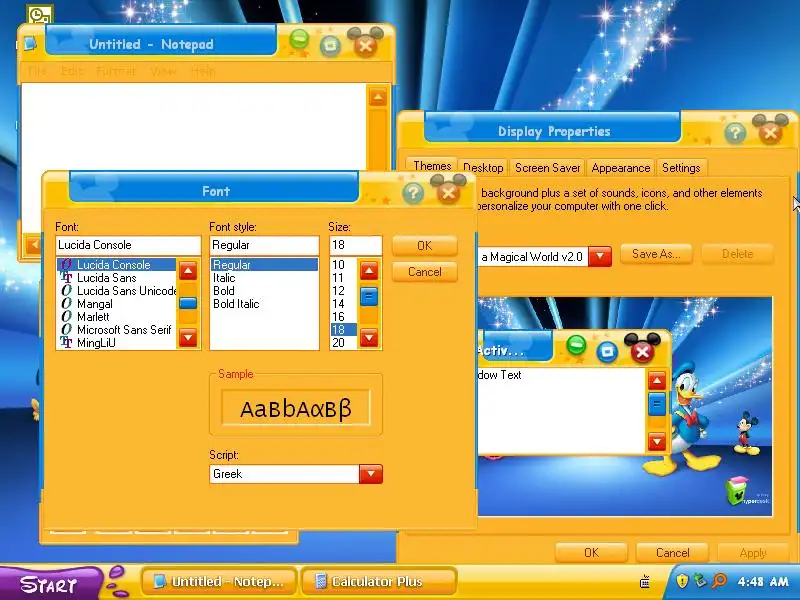
Task: Open the Themes tab
Action: (x=432, y=166)
